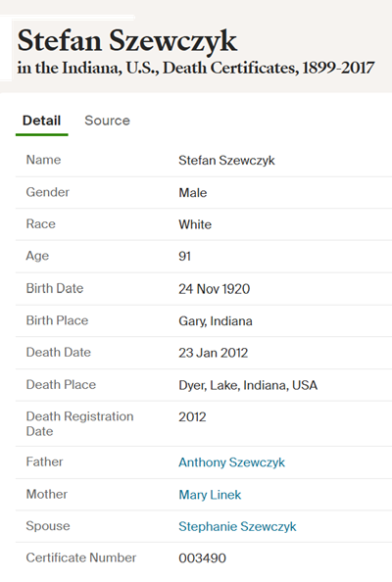The height and width of the screenshot is (582, 392).
Task: Click the Death Registration Date label
Action: point(79,424)
